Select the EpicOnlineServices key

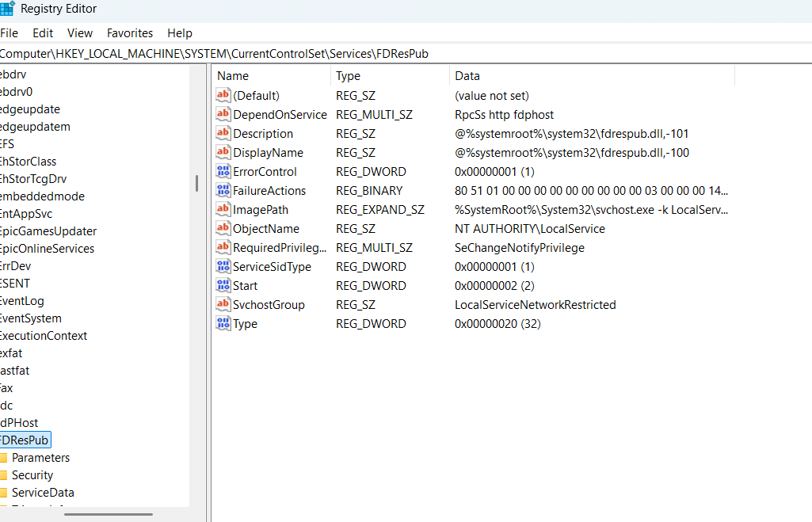coord(47,249)
